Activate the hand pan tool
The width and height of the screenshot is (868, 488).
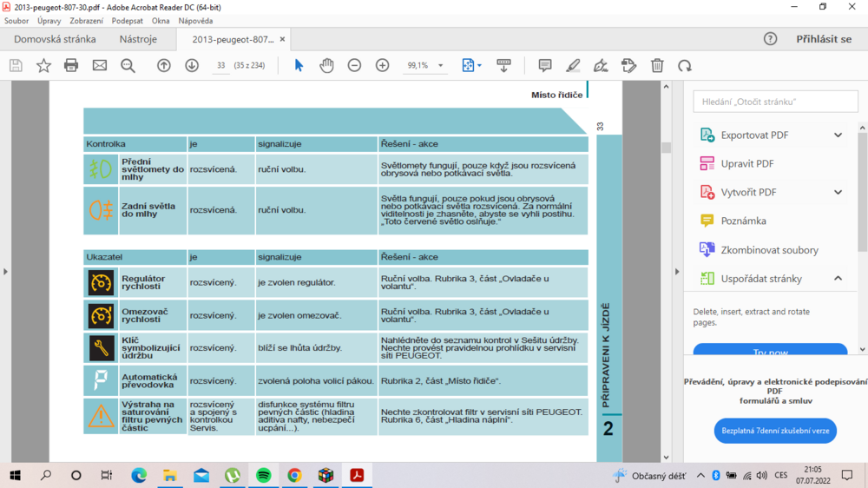[x=326, y=65]
